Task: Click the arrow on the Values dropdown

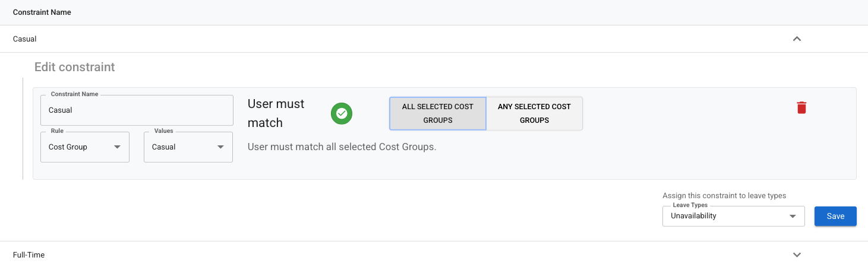Action: tap(220, 147)
